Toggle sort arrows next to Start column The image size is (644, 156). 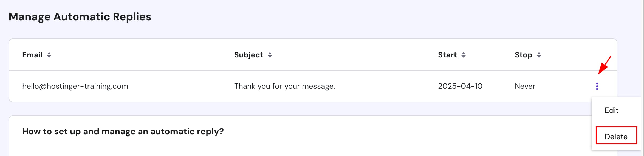(464, 55)
